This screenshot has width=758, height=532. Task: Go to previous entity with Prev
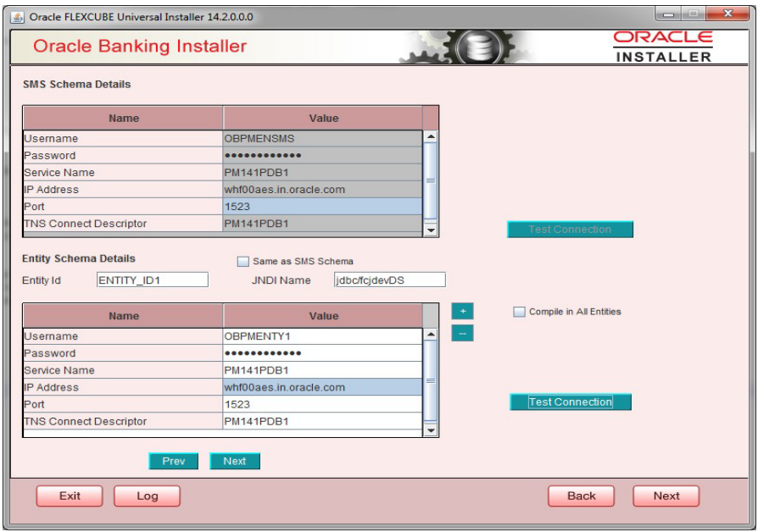(174, 461)
